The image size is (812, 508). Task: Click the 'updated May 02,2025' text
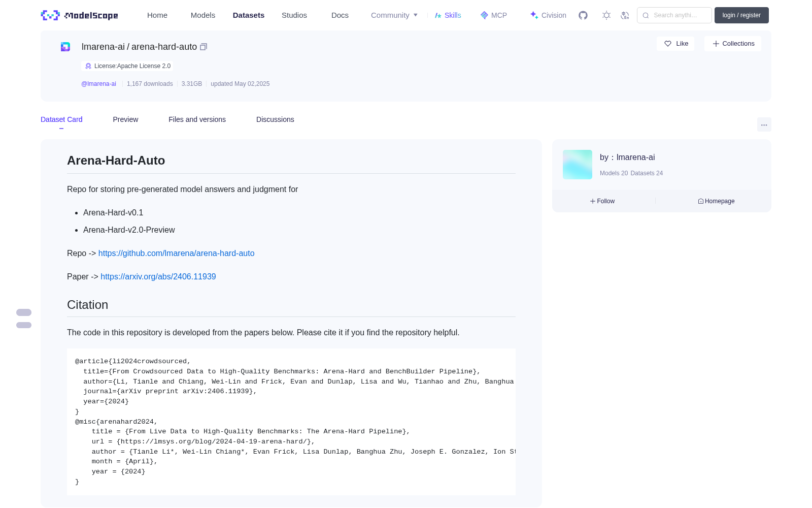point(240,84)
